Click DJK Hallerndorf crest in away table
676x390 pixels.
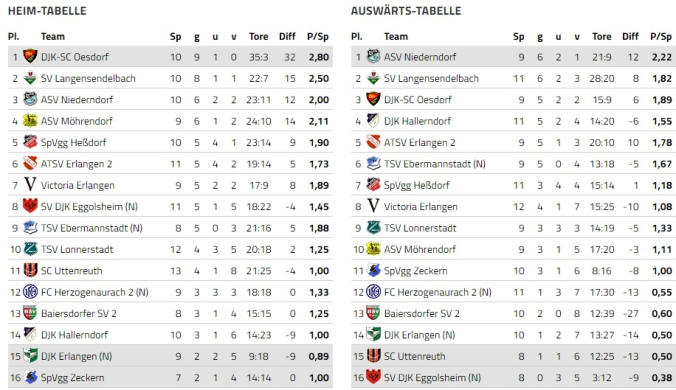pyautogui.click(x=373, y=120)
